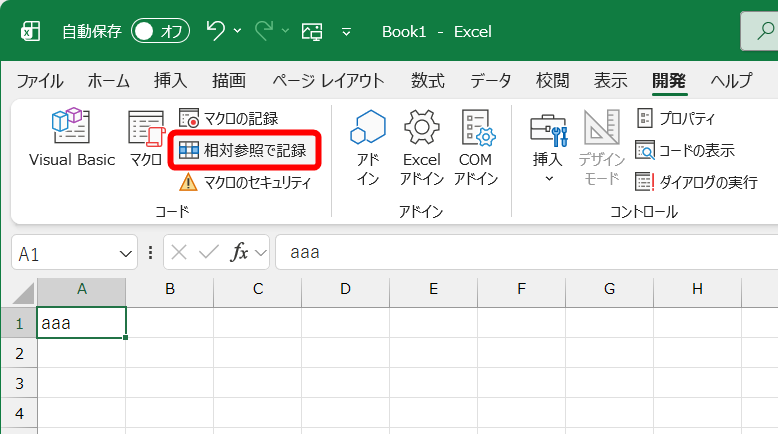This screenshot has width=778, height=434.
Task: Click the Redo arrow icon
Action: (x=264, y=31)
